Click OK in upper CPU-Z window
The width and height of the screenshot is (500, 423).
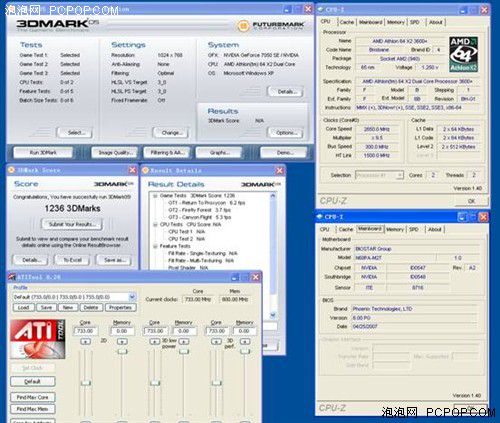pos(471,201)
